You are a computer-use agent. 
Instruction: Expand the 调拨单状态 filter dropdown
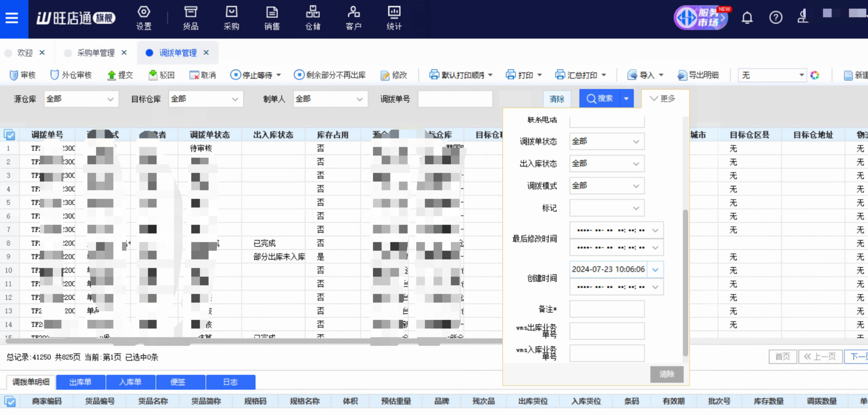[x=636, y=142]
